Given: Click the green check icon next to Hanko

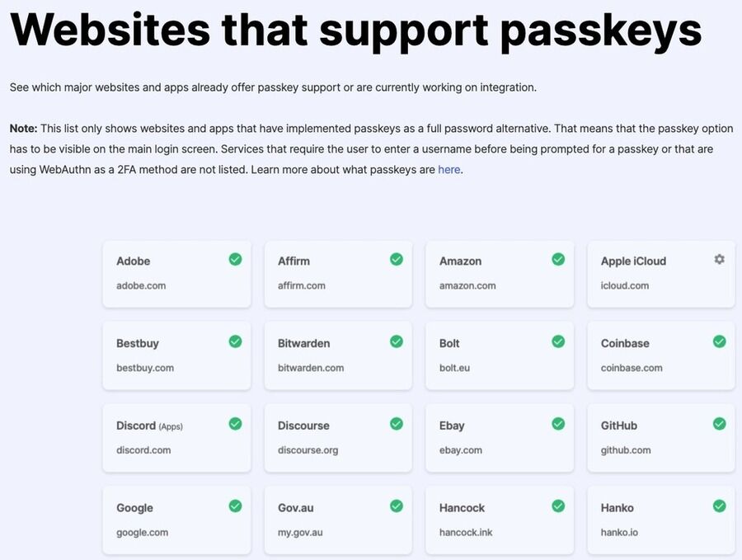Looking at the screenshot, I should click(719, 506).
